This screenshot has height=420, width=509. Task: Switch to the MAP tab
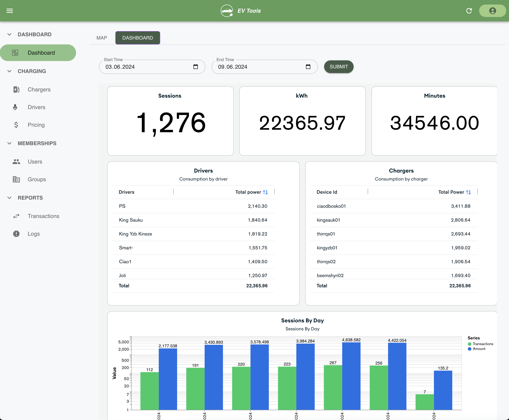pyautogui.click(x=102, y=38)
